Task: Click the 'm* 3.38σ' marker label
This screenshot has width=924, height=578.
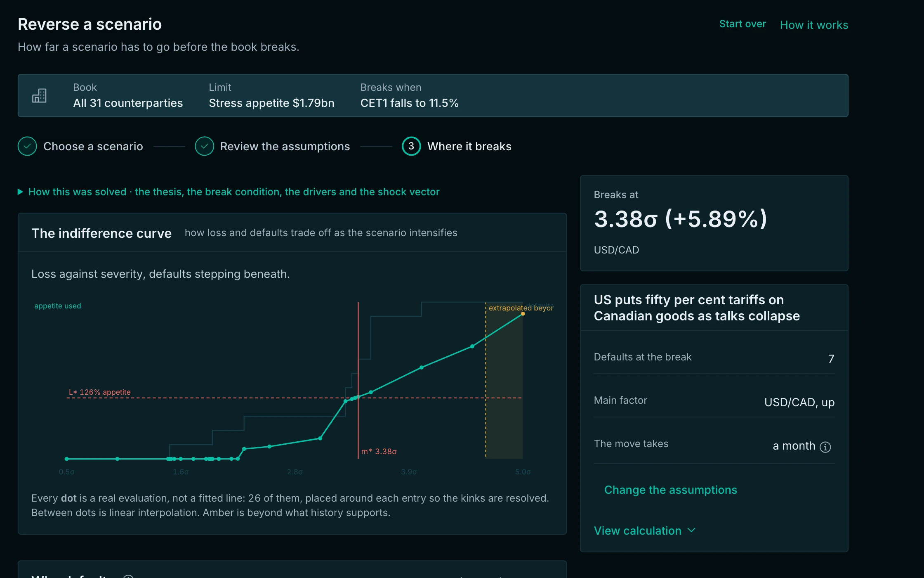Action: click(379, 452)
